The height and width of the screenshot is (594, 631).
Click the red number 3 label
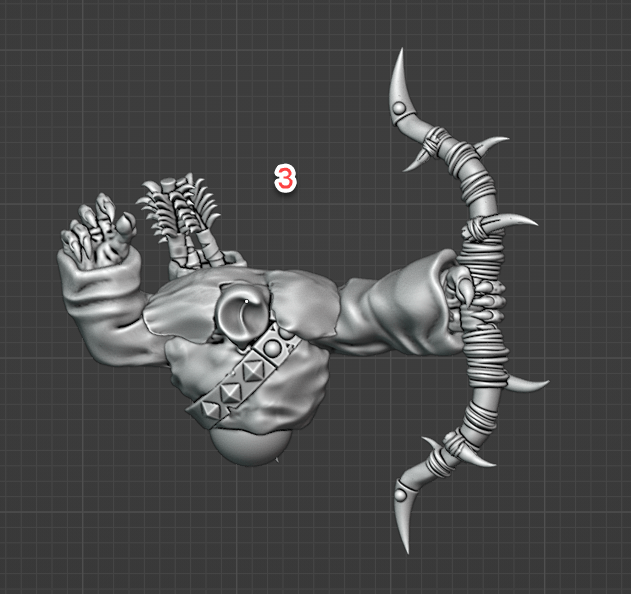pyautogui.click(x=285, y=179)
